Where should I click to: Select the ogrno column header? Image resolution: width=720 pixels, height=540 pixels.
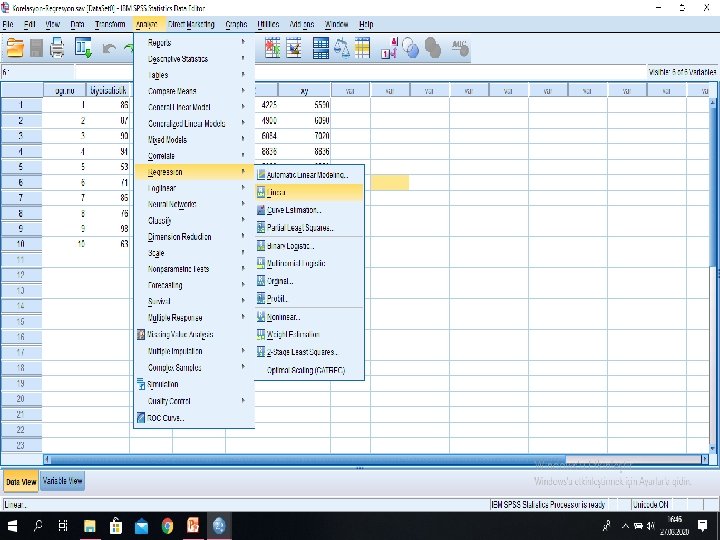[65, 90]
